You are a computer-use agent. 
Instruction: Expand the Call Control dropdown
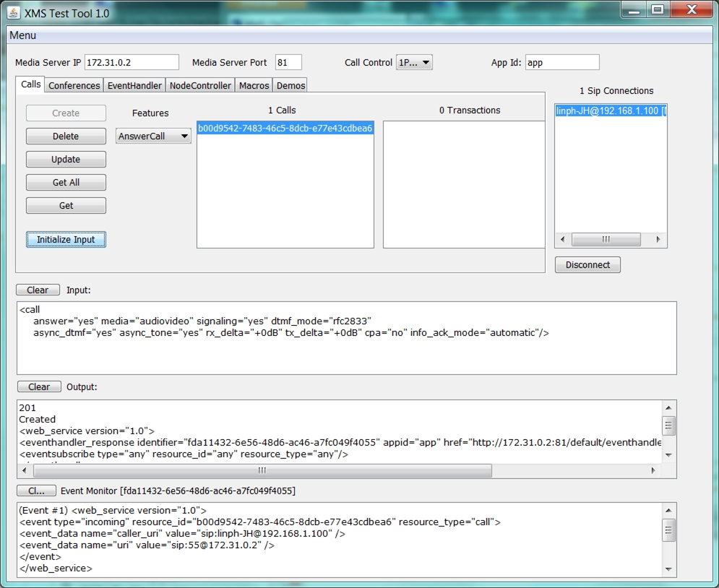[x=414, y=63]
